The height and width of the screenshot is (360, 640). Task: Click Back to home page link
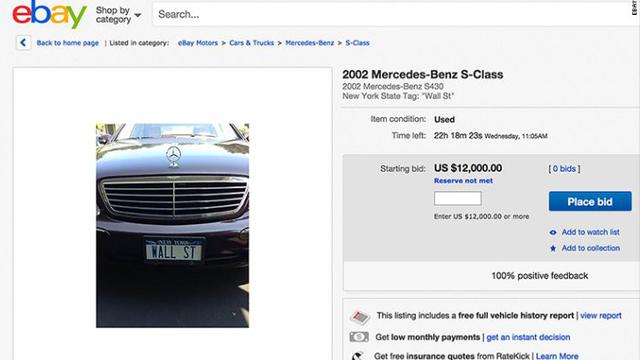click(68, 43)
